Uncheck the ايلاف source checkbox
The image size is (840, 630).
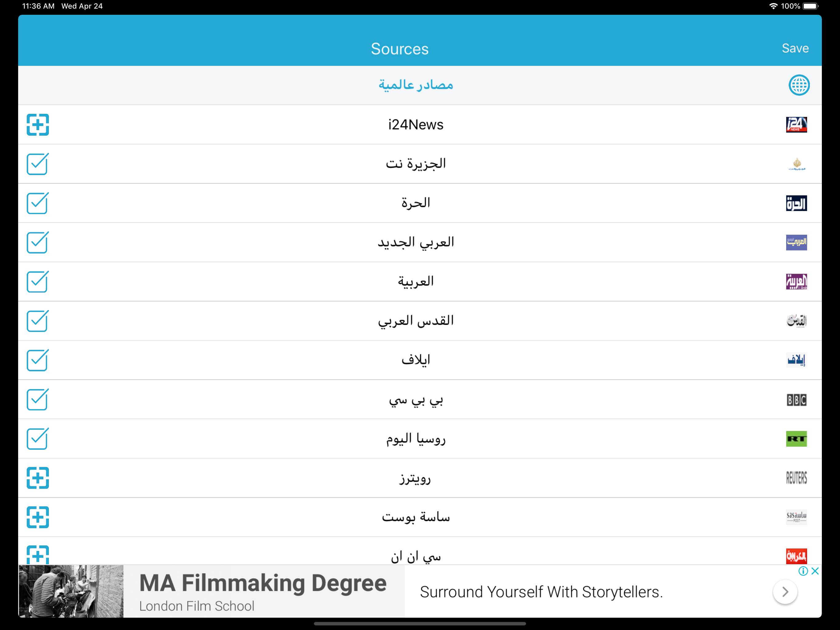38,360
